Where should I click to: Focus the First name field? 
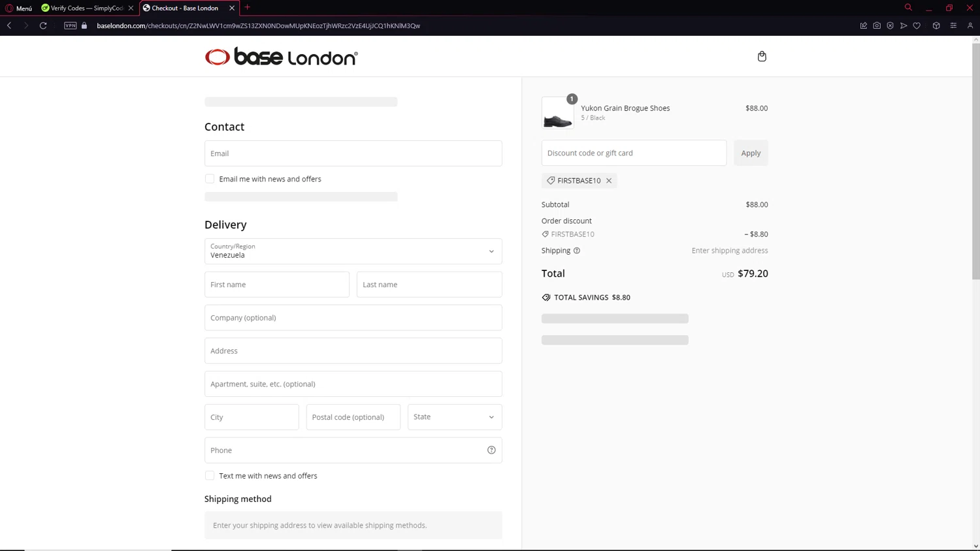pos(277,285)
